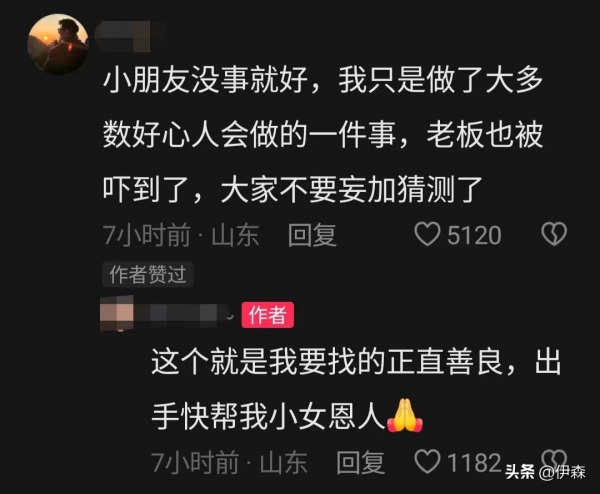
Task: Tap the author's blurred reply username
Action: tap(184, 315)
